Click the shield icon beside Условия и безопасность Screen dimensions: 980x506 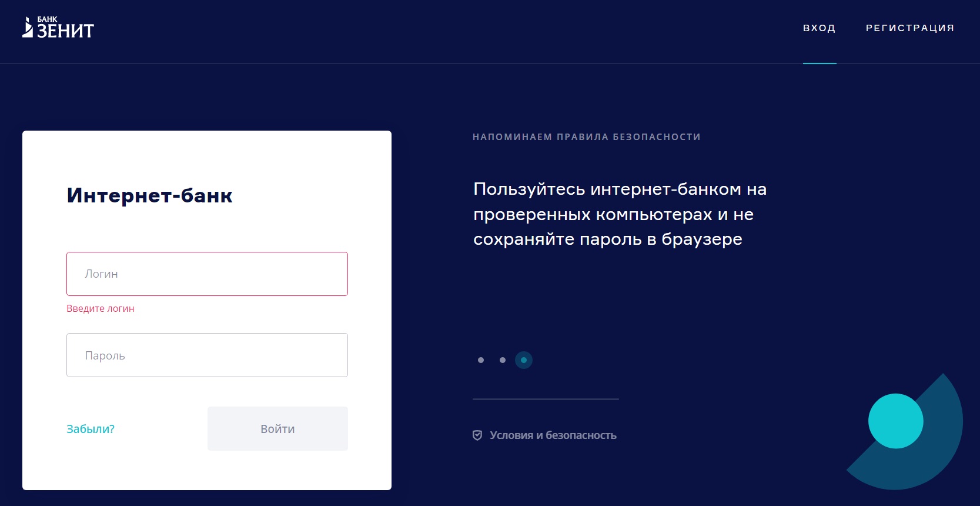[477, 435]
